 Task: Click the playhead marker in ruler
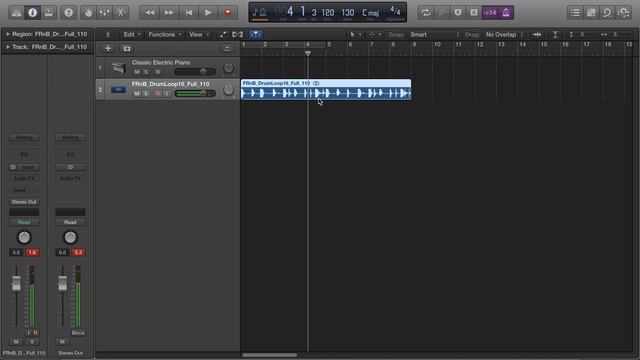(x=308, y=53)
